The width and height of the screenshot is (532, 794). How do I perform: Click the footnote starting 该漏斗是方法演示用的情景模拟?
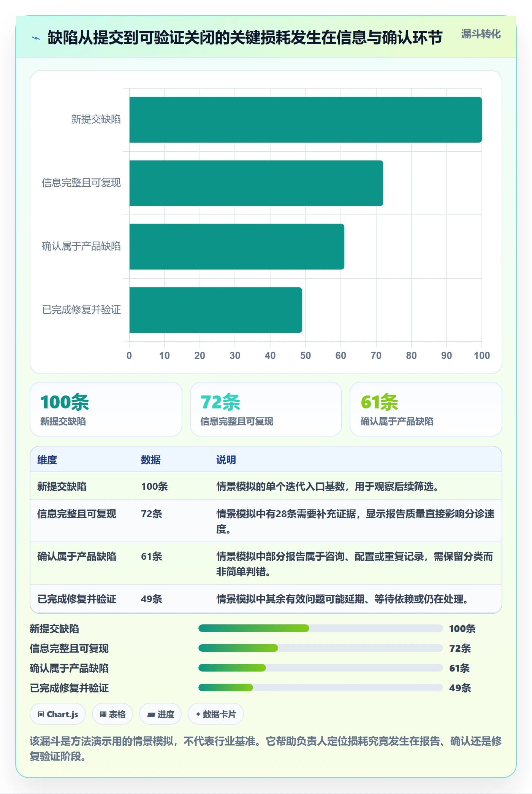[x=266, y=748]
